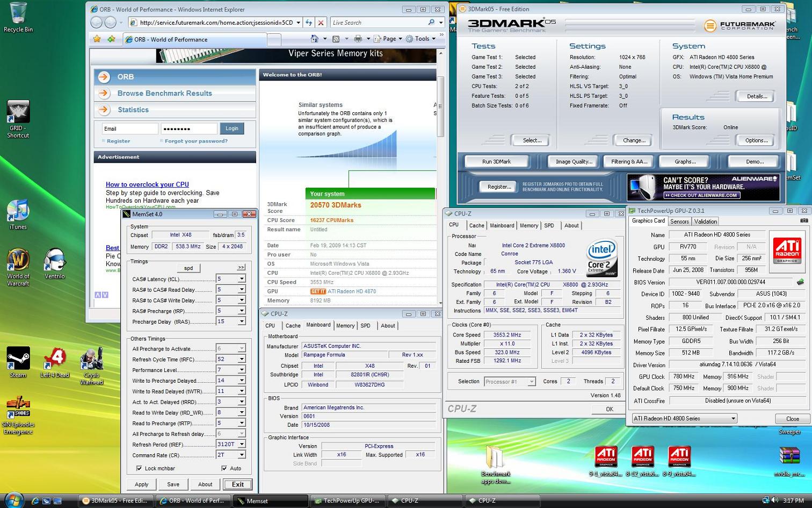Toggle the Auto checkbox in MemSet
The height and width of the screenshot is (508, 812).
click(224, 468)
